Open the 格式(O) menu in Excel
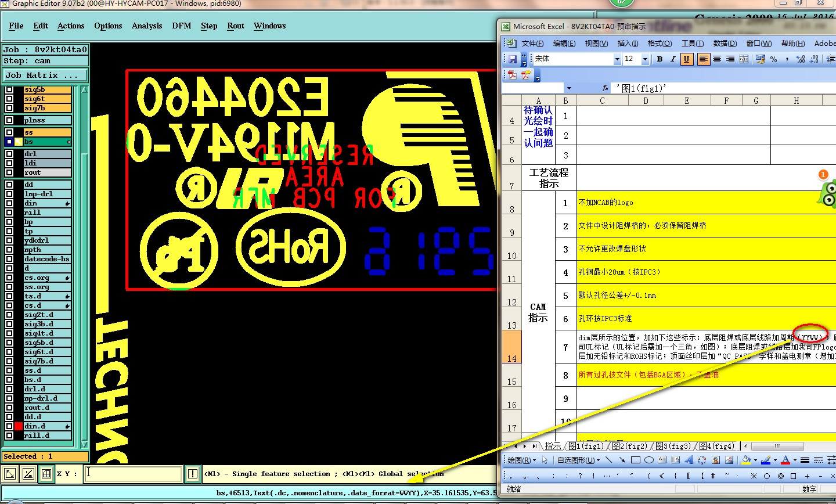836x504 pixels. point(660,43)
